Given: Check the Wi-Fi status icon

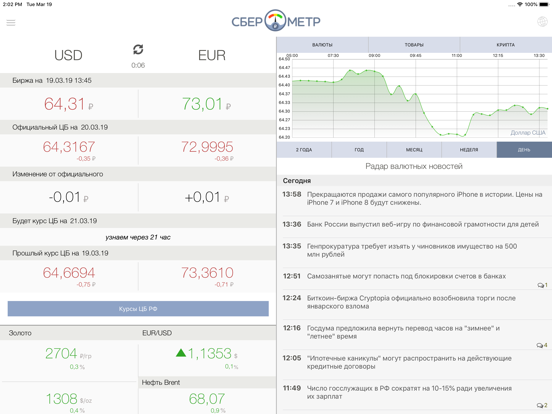Looking at the screenshot, I should click(520, 4).
